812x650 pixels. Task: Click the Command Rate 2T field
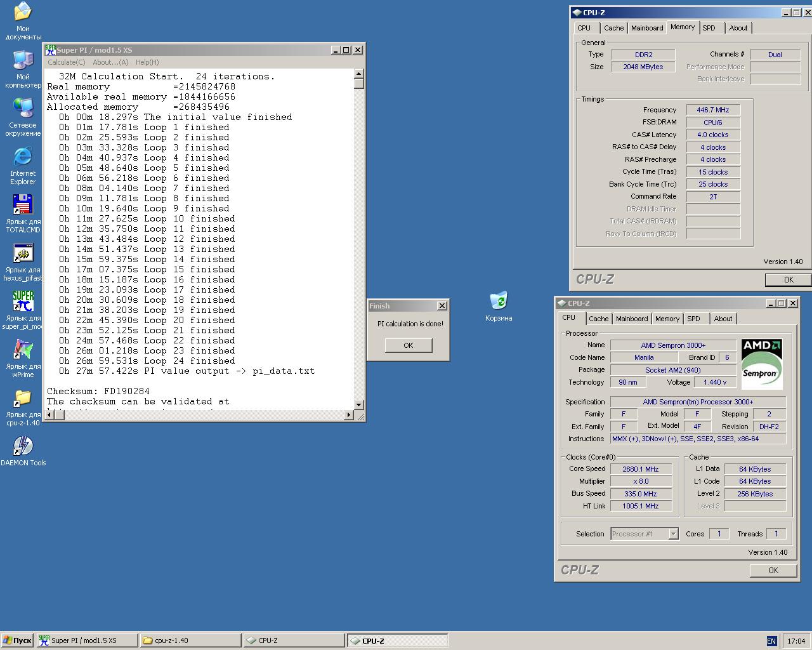[713, 197]
